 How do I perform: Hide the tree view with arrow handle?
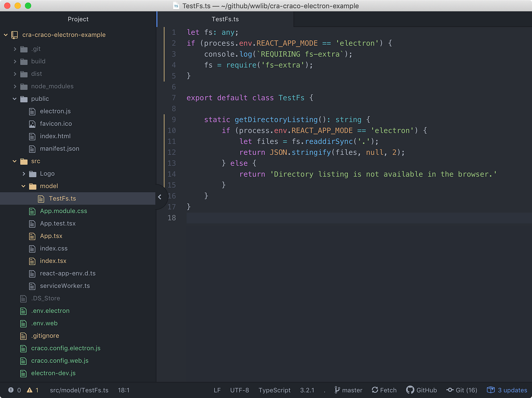[160, 197]
